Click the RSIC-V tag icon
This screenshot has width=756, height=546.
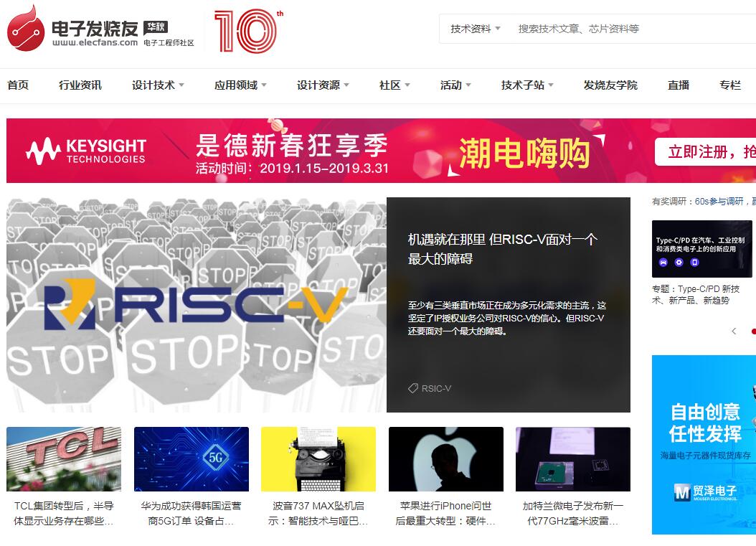[x=412, y=388]
